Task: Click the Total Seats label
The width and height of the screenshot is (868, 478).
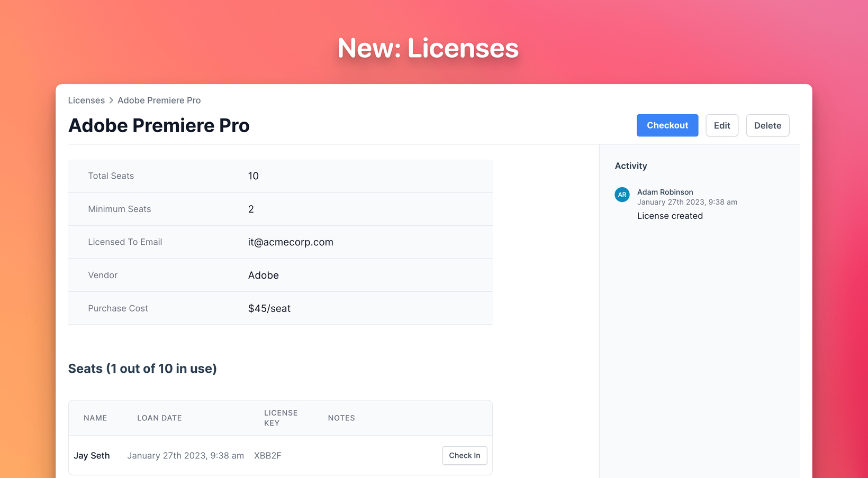Action: pos(111,176)
